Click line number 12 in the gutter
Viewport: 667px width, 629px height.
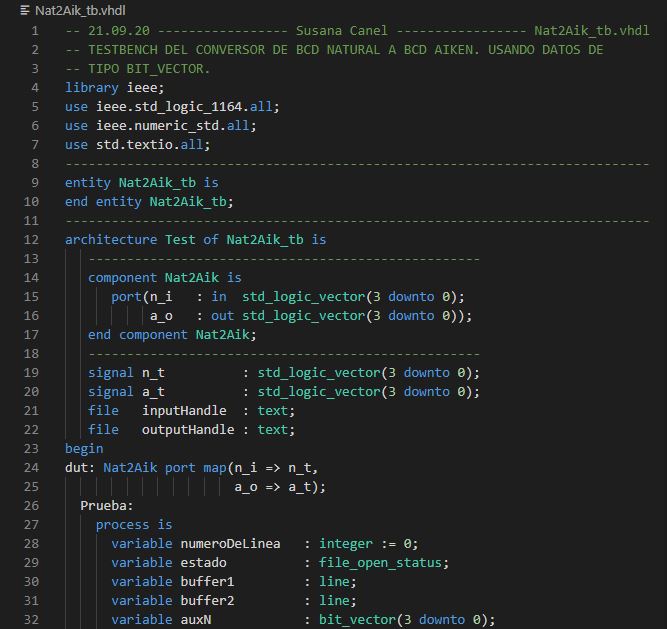tap(31, 239)
